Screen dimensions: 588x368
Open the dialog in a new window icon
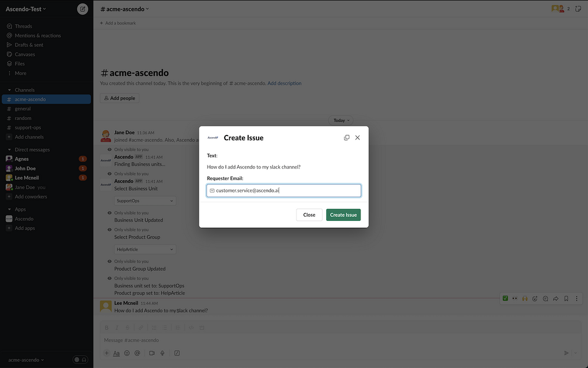(x=346, y=137)
